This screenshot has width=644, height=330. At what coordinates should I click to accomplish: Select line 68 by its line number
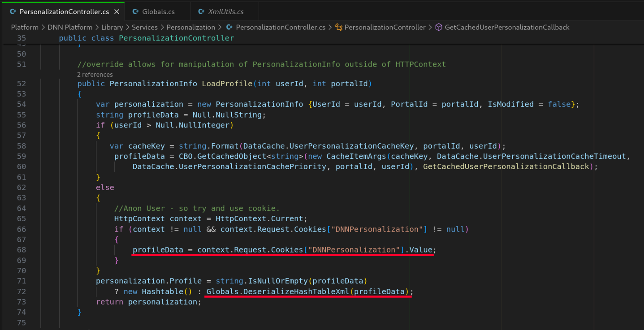coord(21,250)
